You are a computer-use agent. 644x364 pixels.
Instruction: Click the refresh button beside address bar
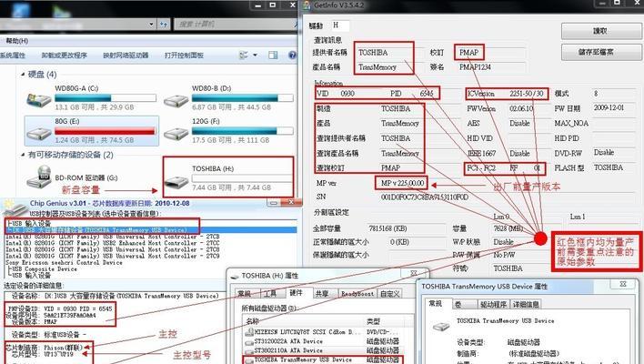coord(164,25)
